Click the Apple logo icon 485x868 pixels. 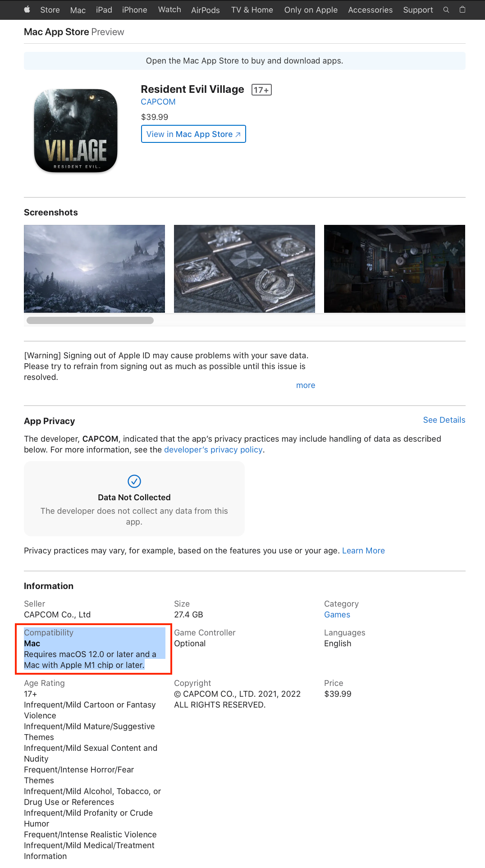[x=27, y=9]
